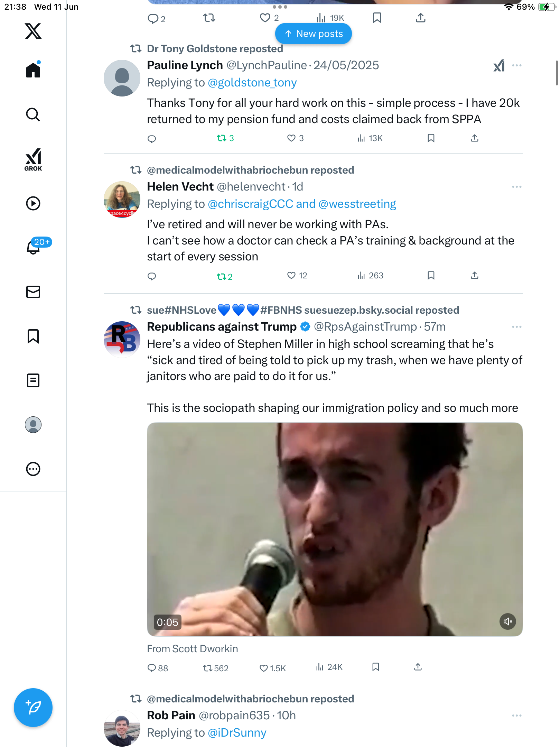Image resolution: width=560 pixels, height=747 pixels.
Task: Open more options on Helen Vecht post
Action: pos(516,187)
